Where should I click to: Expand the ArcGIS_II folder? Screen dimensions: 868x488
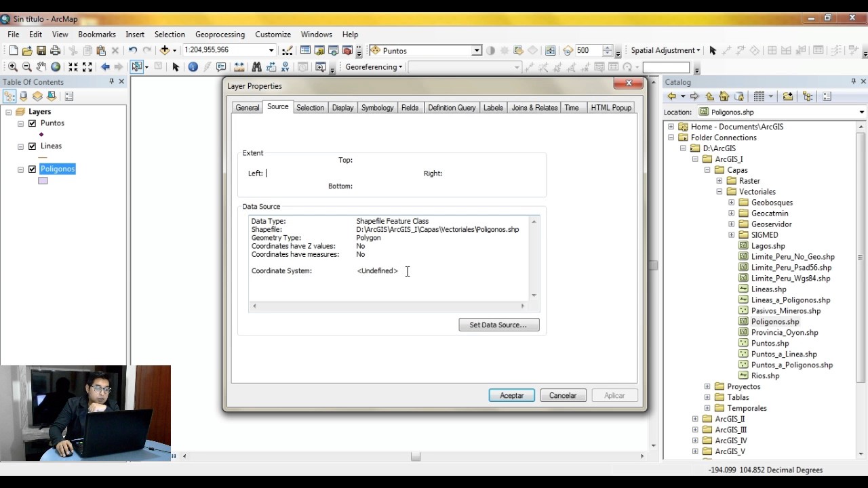click(x=695, y=419)
